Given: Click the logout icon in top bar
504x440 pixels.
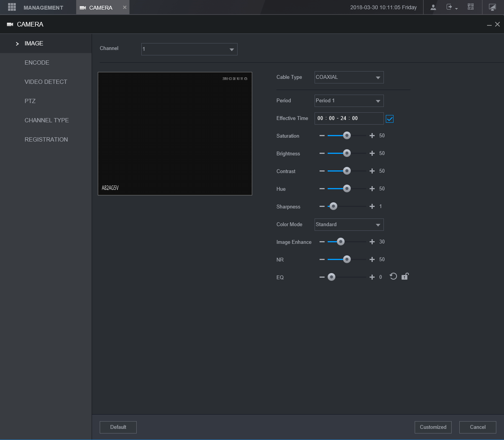Looking at the screenshot, I should pos(449,7).
